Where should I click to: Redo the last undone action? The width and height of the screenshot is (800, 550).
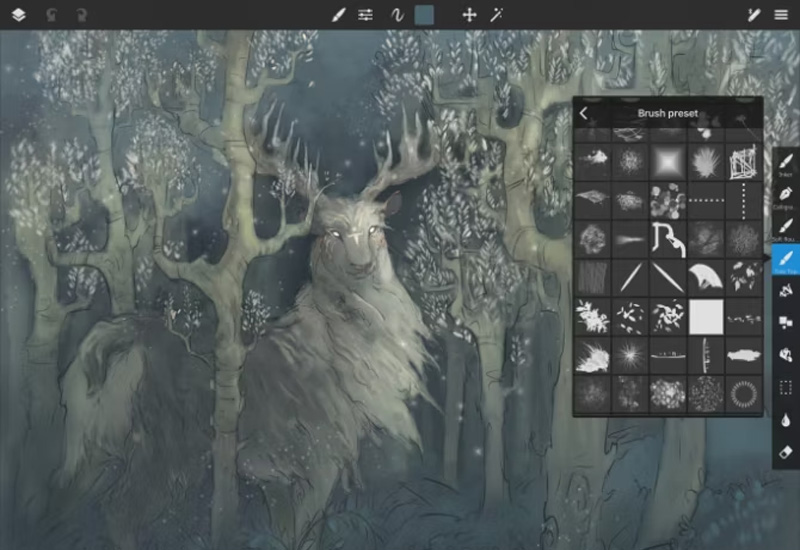point(81,15)
